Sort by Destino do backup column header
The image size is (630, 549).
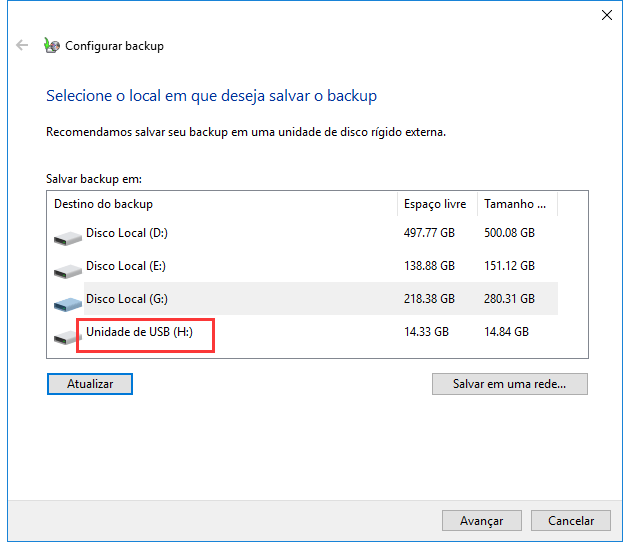222,204
